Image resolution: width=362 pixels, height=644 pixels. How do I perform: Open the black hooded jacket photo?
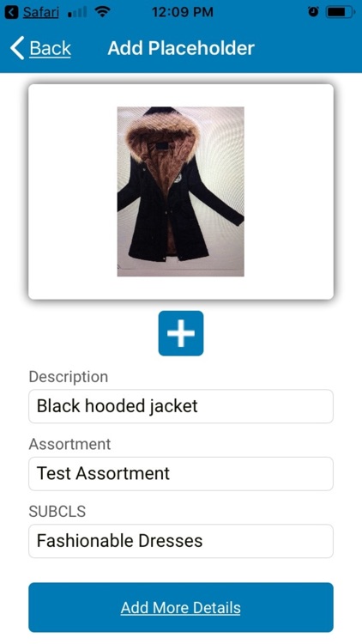[x=181, y=191]
